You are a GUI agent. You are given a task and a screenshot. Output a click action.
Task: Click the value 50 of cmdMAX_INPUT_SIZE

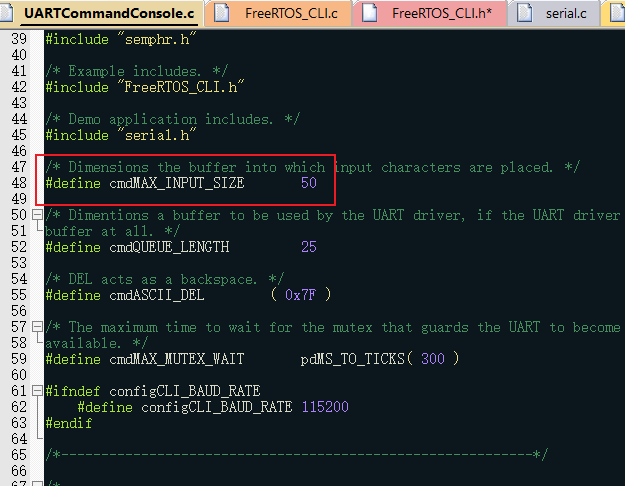(309, 183)
